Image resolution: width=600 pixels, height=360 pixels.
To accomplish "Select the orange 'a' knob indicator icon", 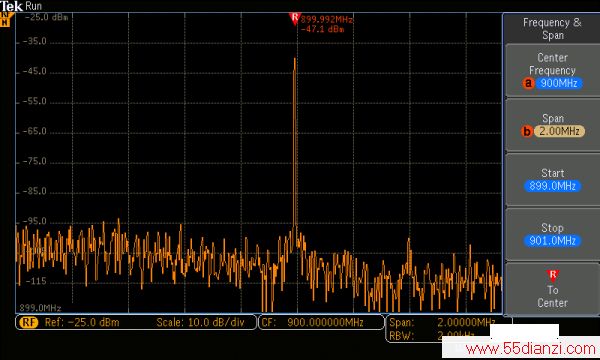I will [x=528, y=83].
